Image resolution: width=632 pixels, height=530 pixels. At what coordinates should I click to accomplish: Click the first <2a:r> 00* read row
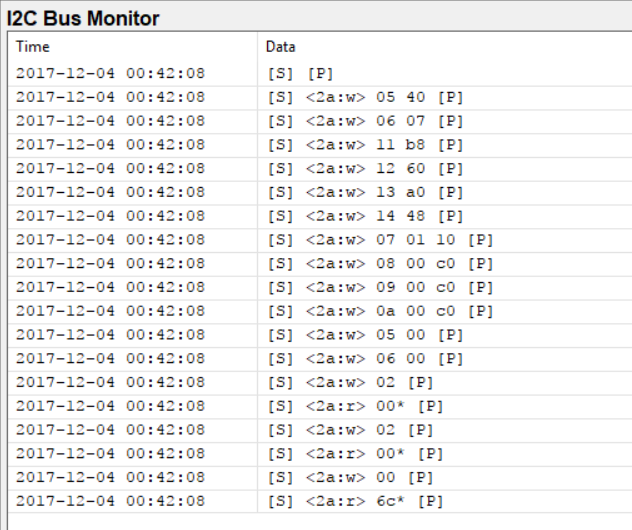pyautogui.click(x=355, y=407)
